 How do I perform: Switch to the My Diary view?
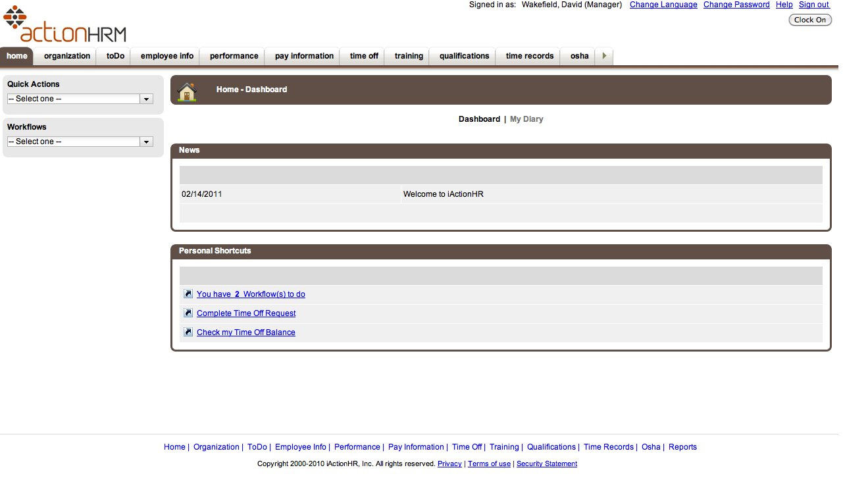[x=526, y=119]
